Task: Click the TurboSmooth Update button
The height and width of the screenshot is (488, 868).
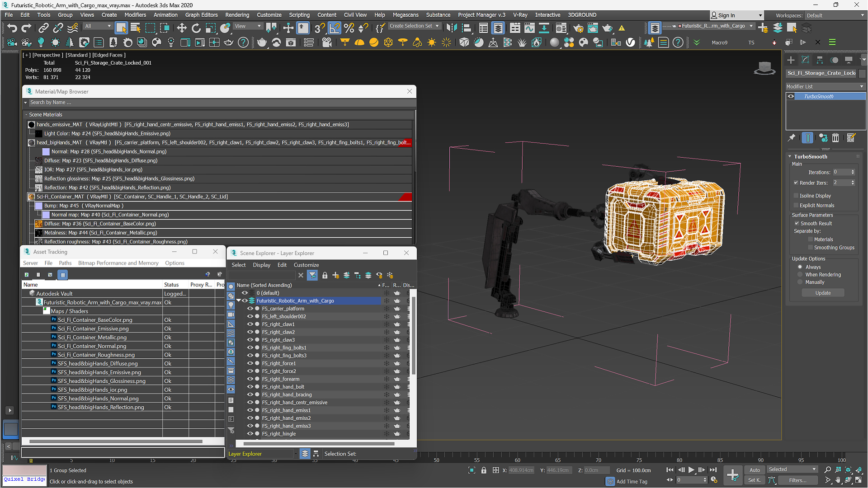Action: [823, 293]
